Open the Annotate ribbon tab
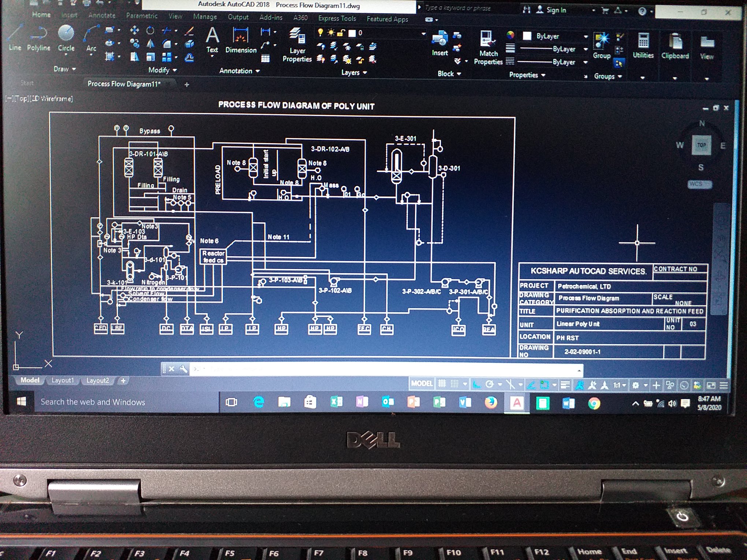 click(x=102, y=15)
